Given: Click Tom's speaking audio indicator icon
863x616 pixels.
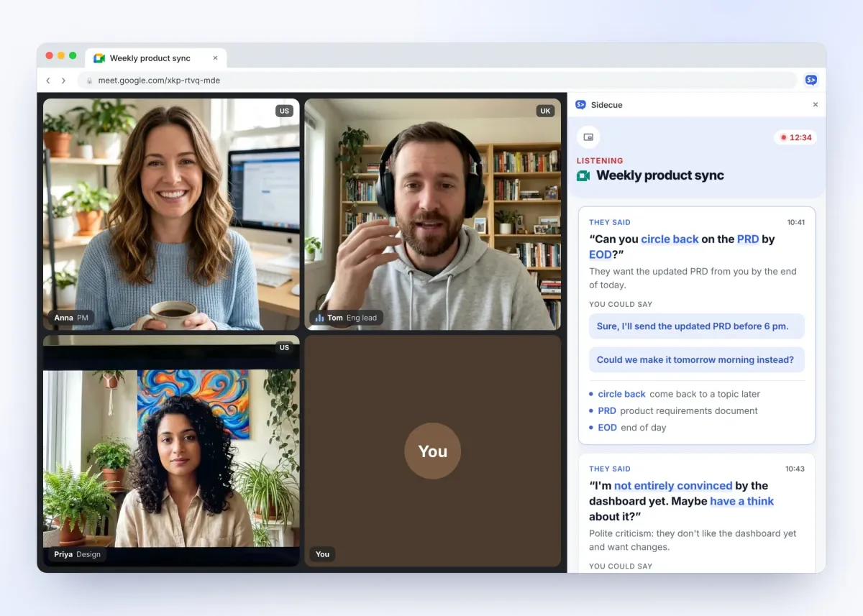Looking at the screenshot, I should tap(319, 318).
